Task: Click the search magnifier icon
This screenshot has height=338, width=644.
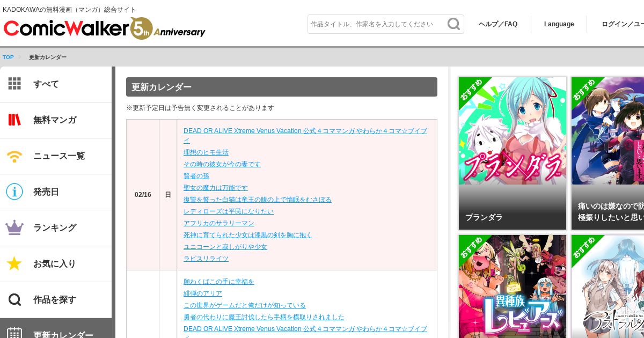Action: tap(454, 24)
